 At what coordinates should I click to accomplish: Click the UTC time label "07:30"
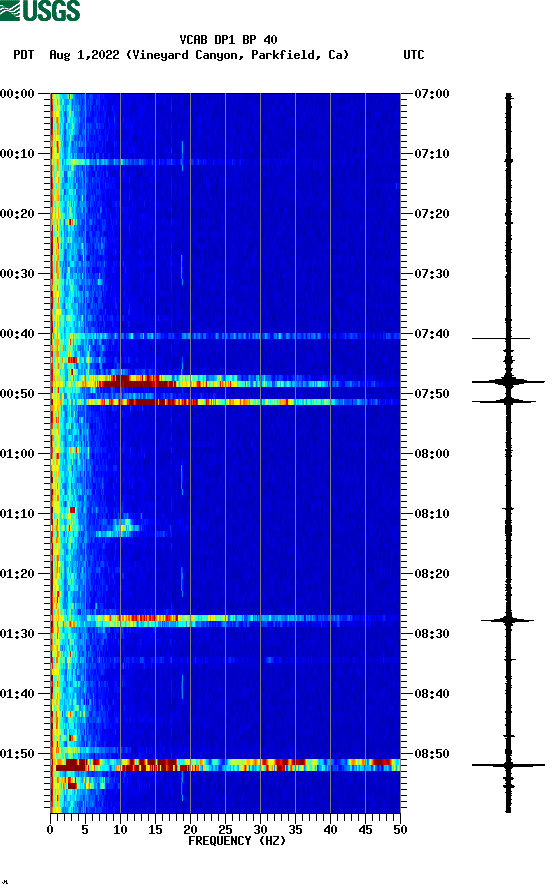coord(432,273)
